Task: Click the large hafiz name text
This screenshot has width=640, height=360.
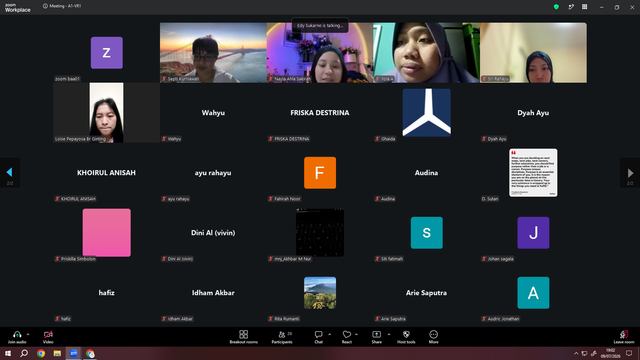Action: tap(107, 293)
